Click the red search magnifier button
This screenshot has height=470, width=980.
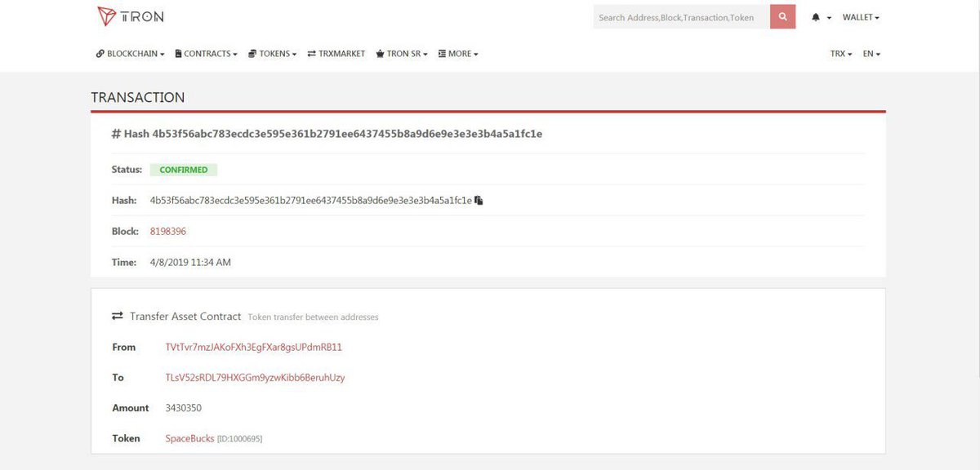(x=782, y=16)
